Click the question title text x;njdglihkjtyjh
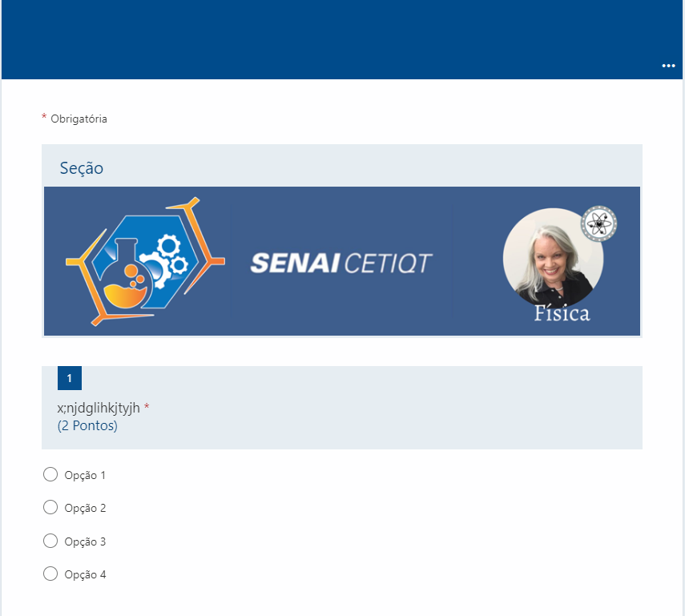This screenshot has height=616, width=685. click(x=101, y=408)
